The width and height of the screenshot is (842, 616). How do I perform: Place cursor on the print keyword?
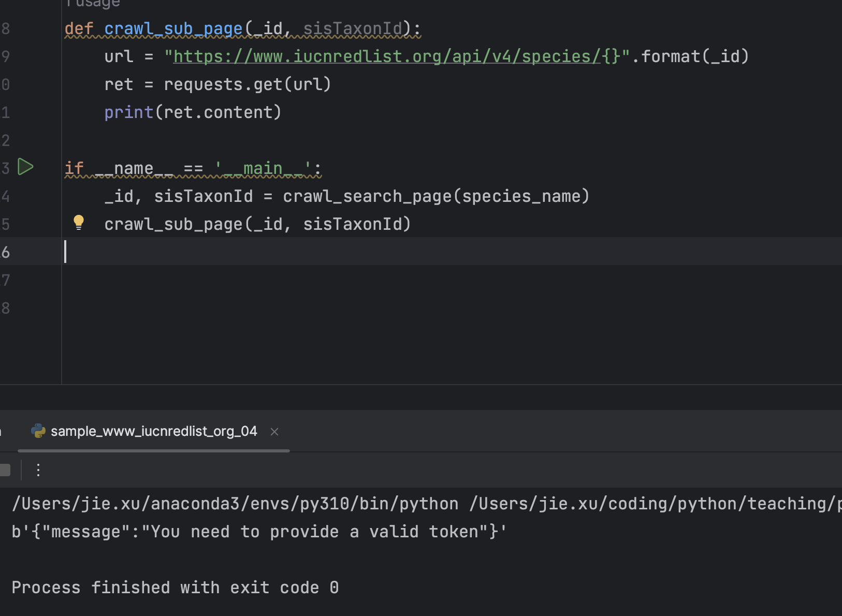[128, 112]
